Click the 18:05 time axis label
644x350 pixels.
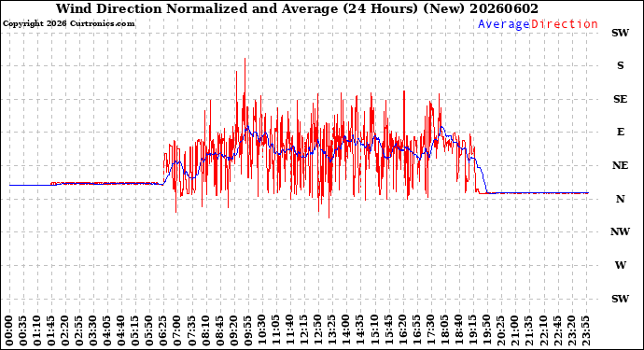click(445, 331)
